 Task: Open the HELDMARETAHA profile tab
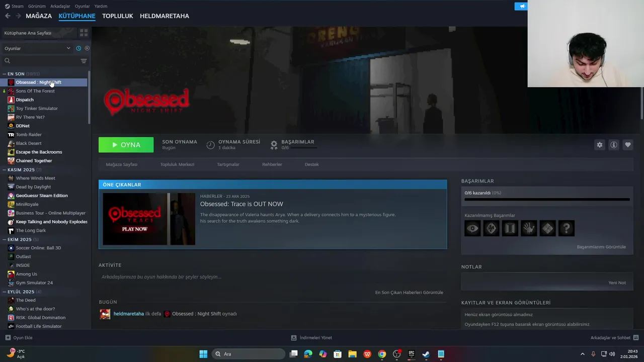coord(165,16)
